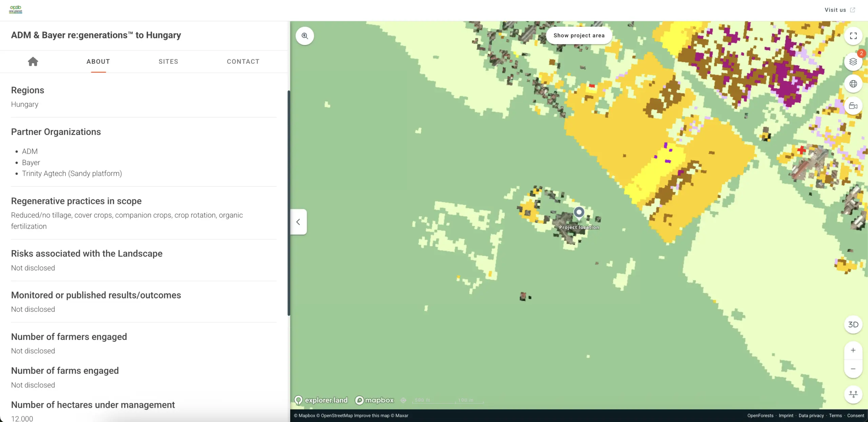Open the Consent footer link

pyautogui.click(x=855, y=416)
